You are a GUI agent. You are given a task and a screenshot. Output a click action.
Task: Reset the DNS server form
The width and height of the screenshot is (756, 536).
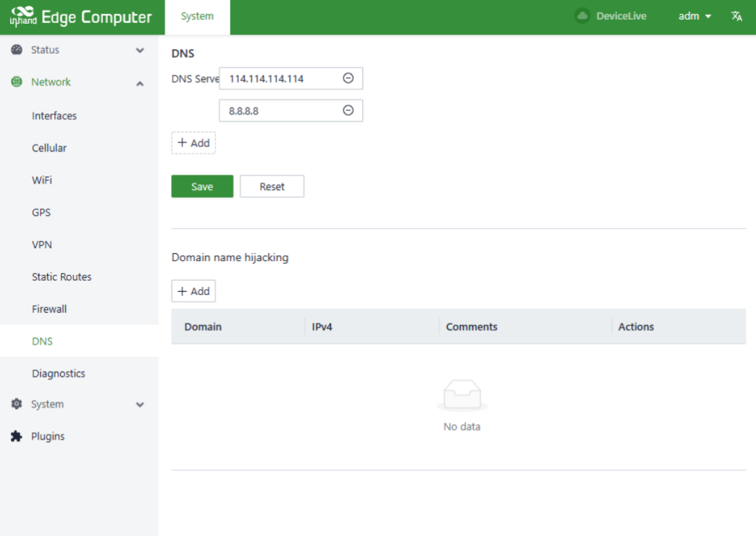click(x=271, y=187)
